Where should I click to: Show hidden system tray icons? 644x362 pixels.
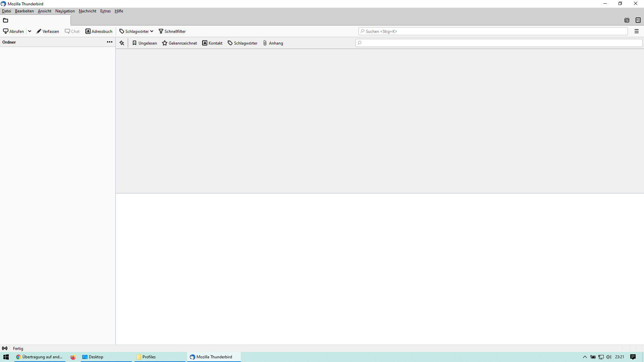(x=585, y=357)
